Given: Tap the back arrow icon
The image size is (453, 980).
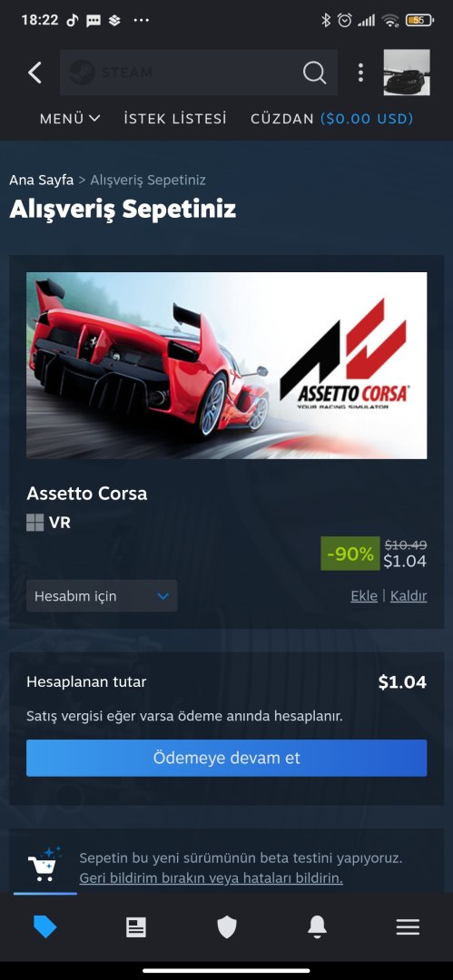Looking at the screenshot, I should (x=35, y=73).
